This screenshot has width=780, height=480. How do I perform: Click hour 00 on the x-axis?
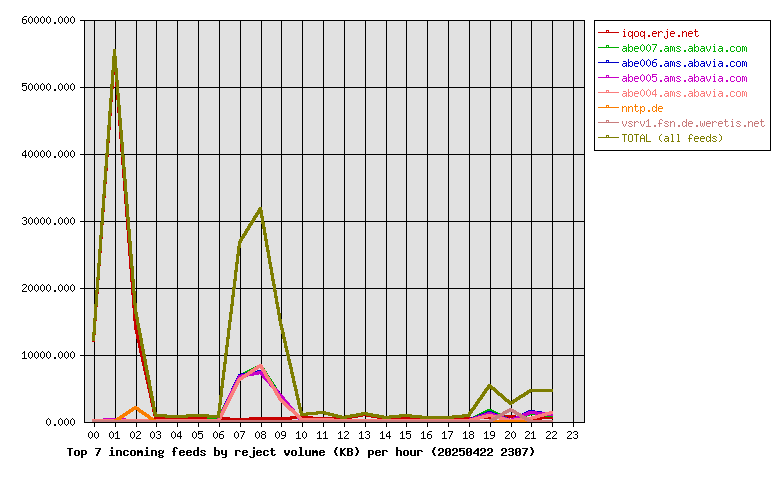pos(94,435)
